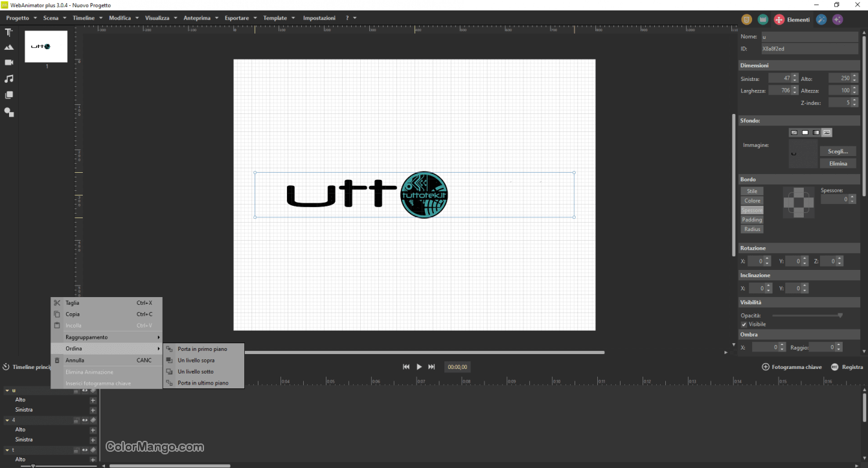Screen dimensions: 868x468
Task: Click the Stile border button
Action: point(752,192)
